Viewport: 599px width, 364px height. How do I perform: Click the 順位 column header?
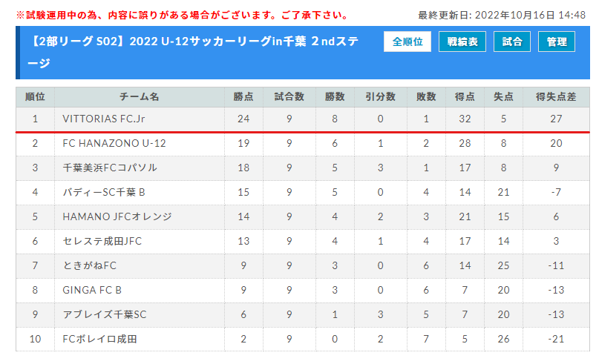tap(35, 97)
